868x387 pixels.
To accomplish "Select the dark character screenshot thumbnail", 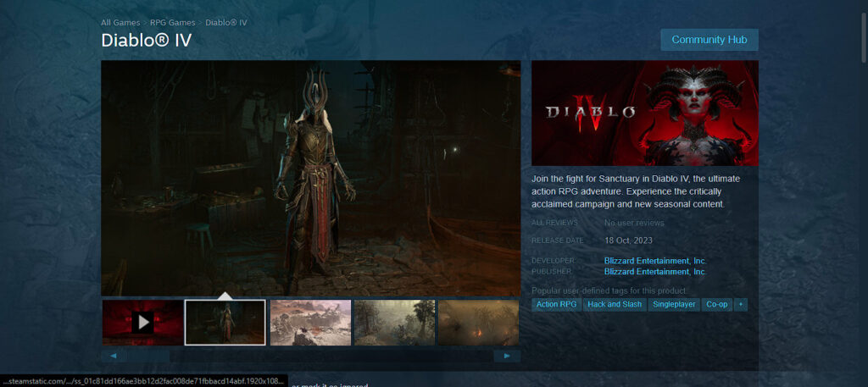I will pyautogui.click(x=225, y=323).
